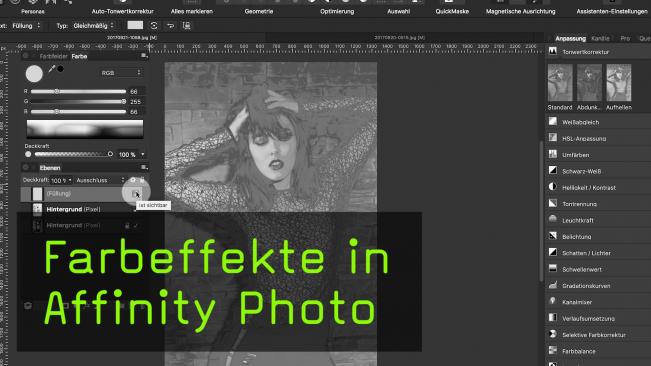Select the Anpassung tab
Screen dimensions: 651x366
570,39
